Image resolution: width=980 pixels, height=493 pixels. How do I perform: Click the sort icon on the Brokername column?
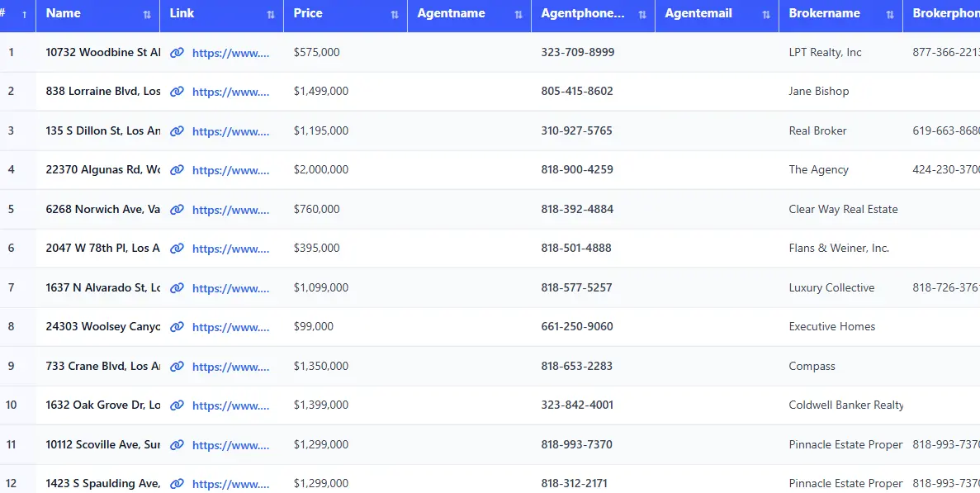pyautogui.click(x=890, y=13)
